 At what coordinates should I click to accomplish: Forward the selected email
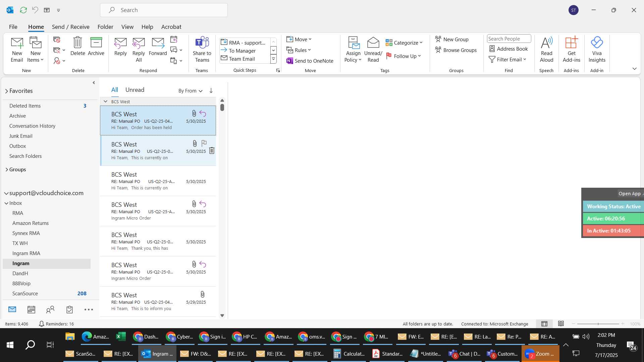click(x=158, y=46)
